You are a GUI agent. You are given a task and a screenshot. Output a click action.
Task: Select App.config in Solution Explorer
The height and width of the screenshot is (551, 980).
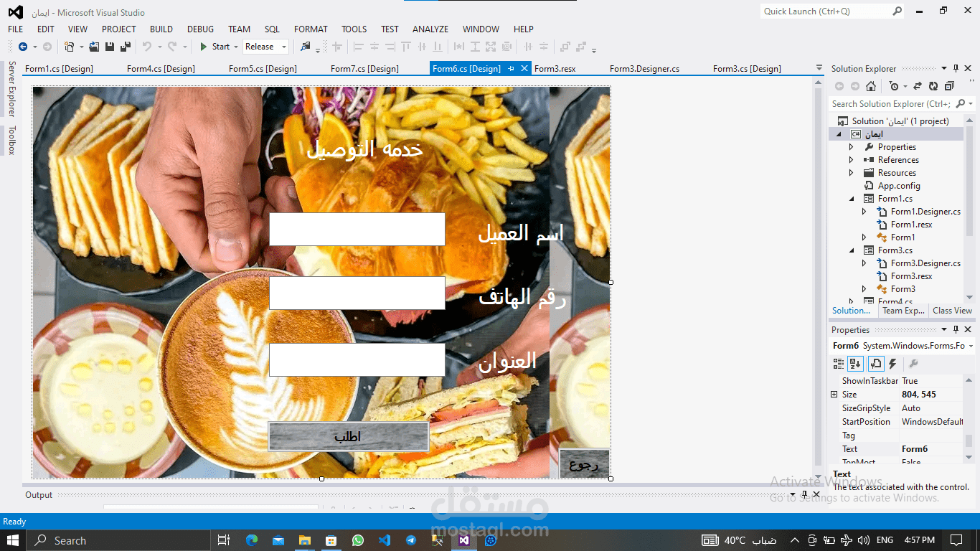coord(899,186)
